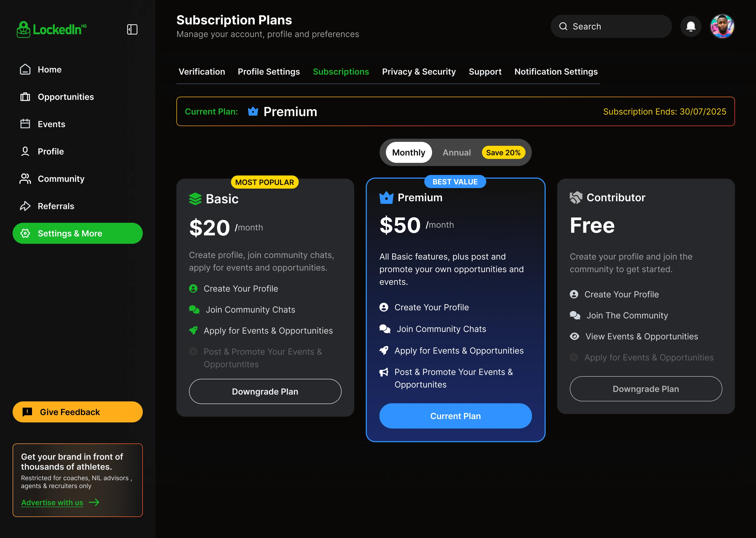Click the Community people icon
Screen dimensions: 756x538
tap(25, 179)
